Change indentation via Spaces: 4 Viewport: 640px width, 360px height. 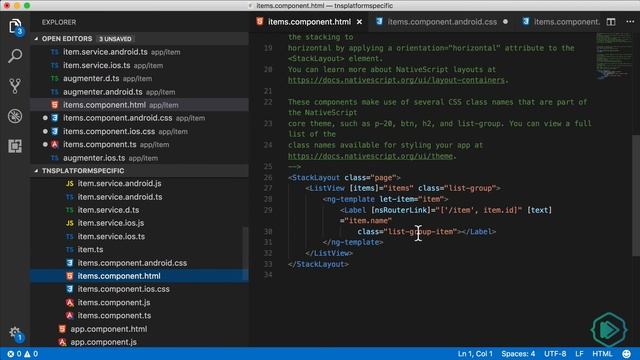click(x=518, y=354)
